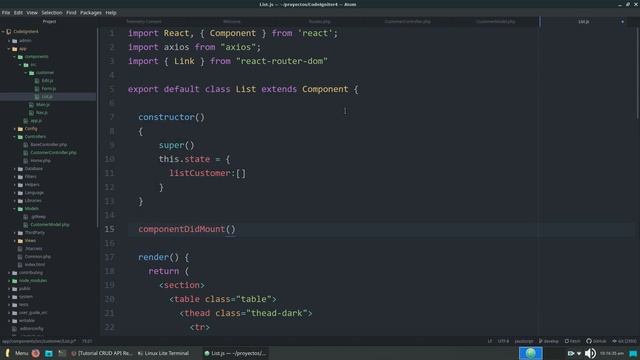Click the GitHub status bar item
Viewport: 640px width, 360px height.
pyautogui.click(x=596, y=341)
